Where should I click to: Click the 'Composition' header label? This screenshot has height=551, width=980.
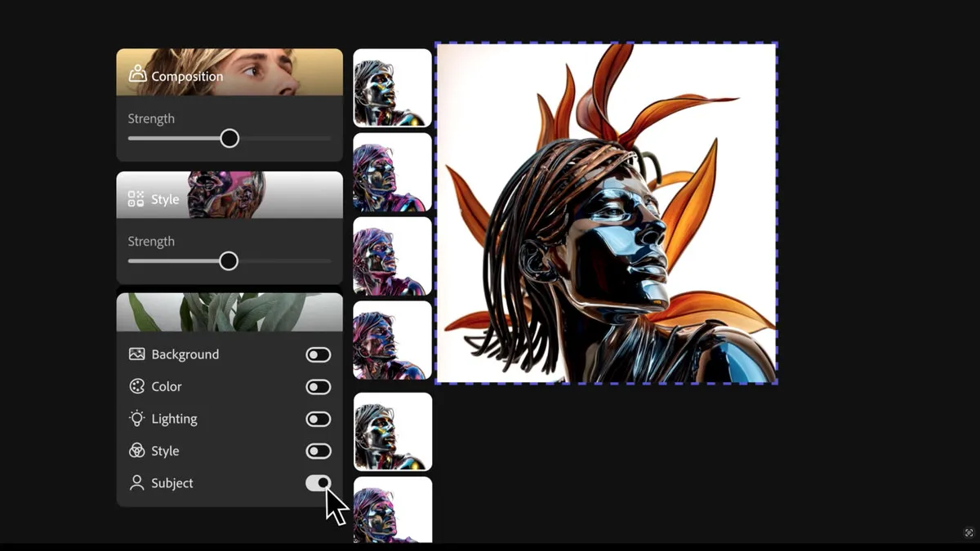pyautogui.click(x=187, y=76)
